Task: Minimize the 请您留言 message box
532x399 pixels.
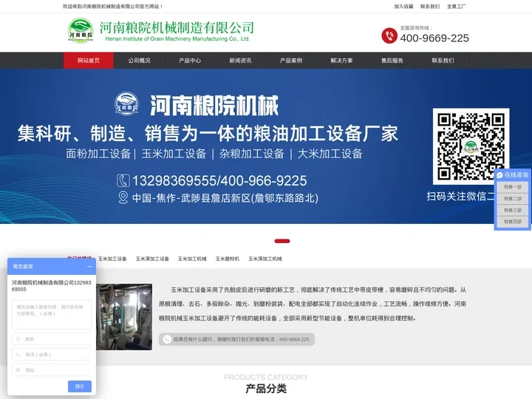Action: point(90,267)
